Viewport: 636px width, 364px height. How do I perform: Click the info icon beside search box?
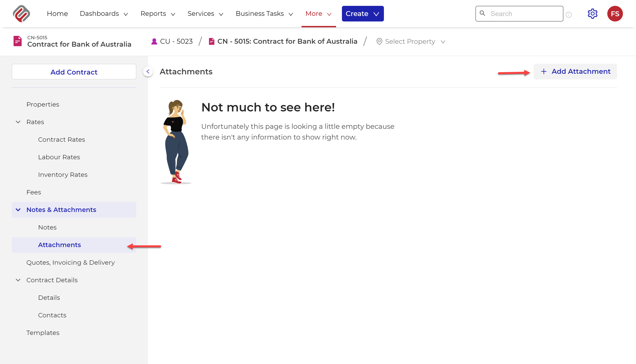point(568,15)
